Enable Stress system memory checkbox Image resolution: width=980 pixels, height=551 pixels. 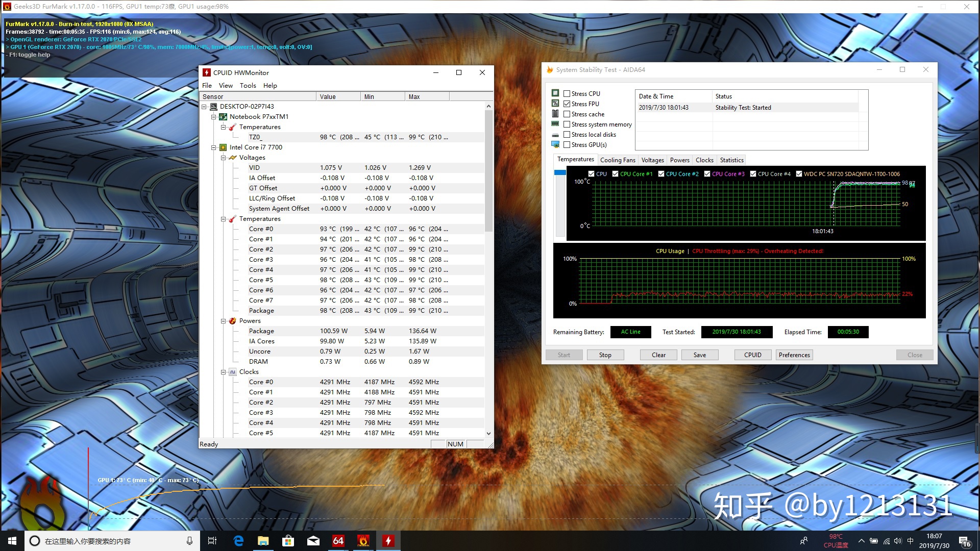[567, 124]
